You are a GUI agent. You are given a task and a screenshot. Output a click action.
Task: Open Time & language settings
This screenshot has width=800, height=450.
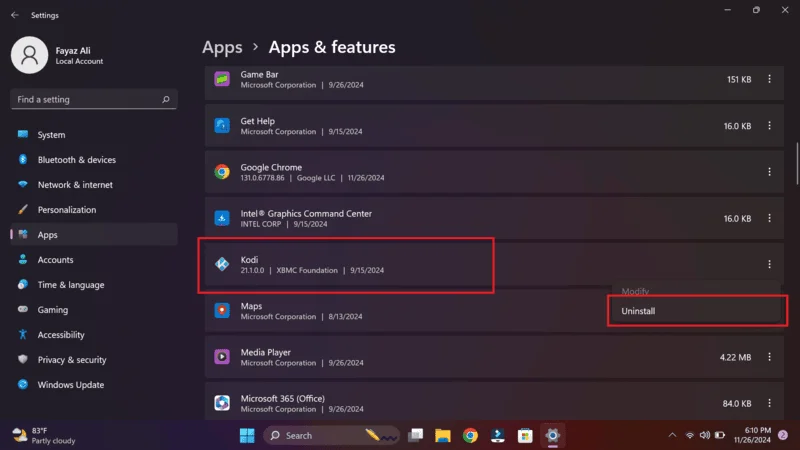94,285
